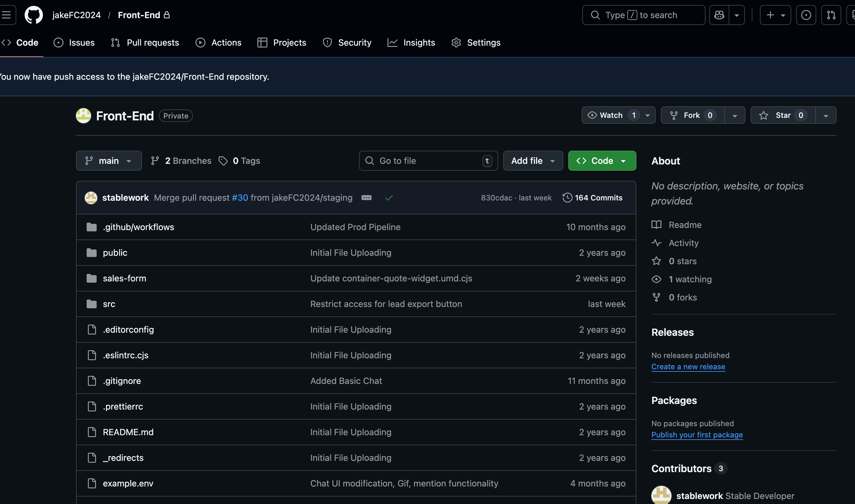
Task: Open the repository Settings tab
Action: [475, 42]
